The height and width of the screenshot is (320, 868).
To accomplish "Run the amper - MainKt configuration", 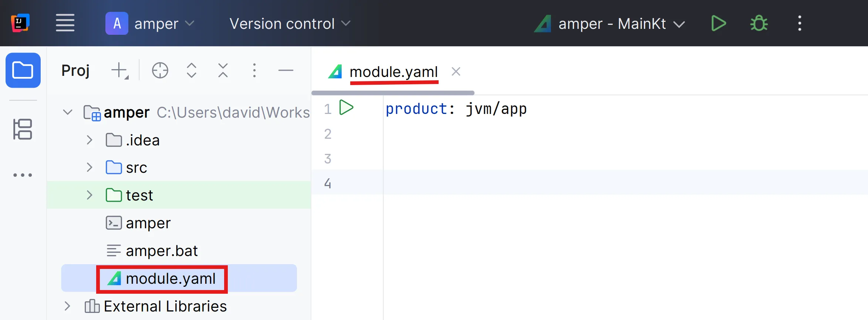I will point(718,23).
